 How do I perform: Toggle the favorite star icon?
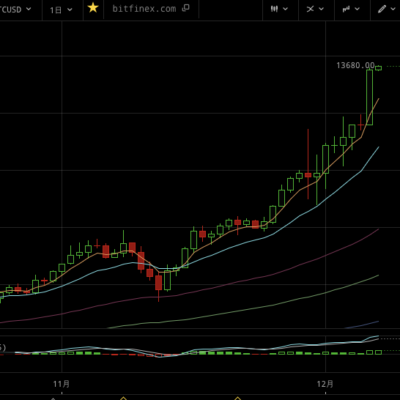click(93, 8)
